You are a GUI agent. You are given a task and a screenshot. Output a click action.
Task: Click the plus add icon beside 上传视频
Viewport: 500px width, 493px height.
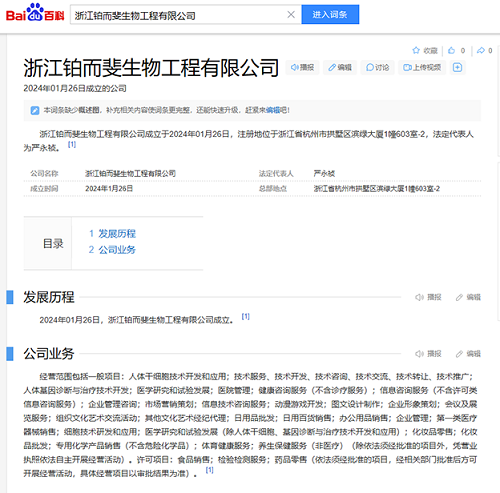click(457, 68)
